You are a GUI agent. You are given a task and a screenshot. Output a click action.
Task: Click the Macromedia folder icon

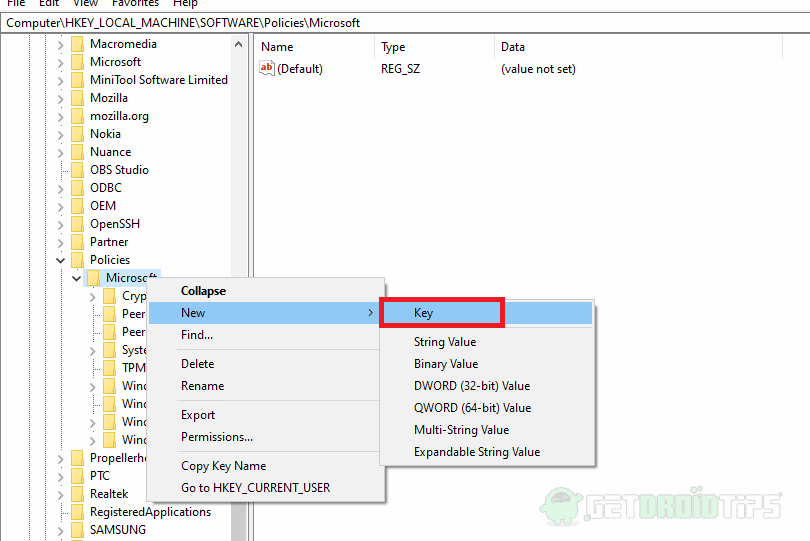[76, 44]
